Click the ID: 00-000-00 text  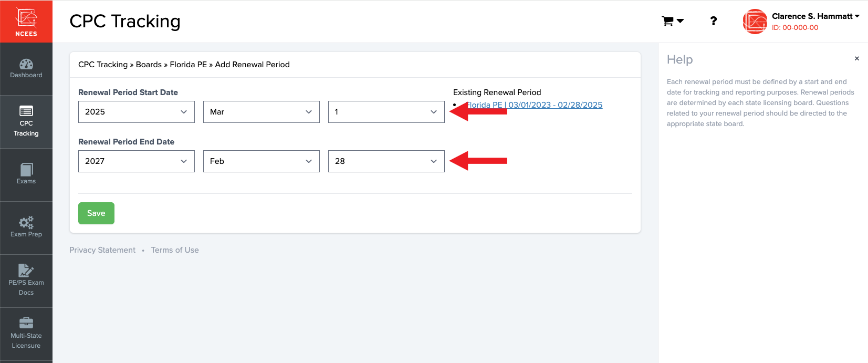pyautogui.click(x=795, y=28)
